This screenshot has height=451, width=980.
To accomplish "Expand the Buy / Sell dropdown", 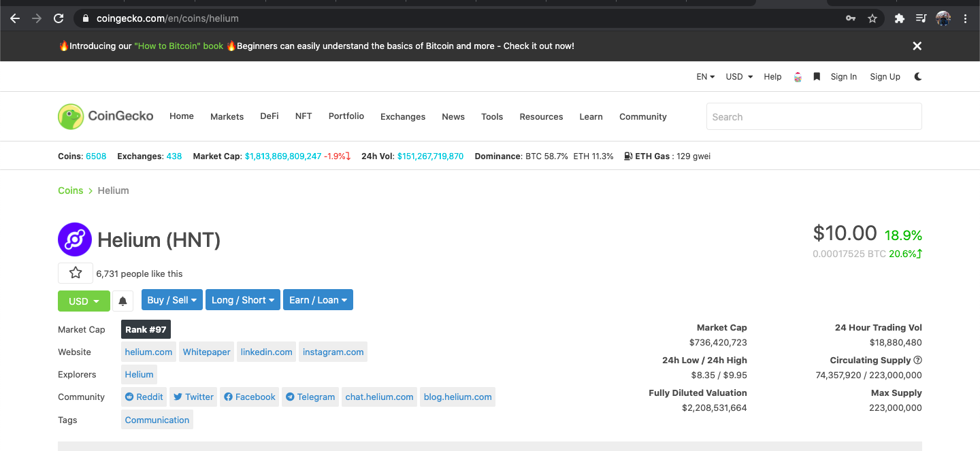I will (x=172, y=300).
